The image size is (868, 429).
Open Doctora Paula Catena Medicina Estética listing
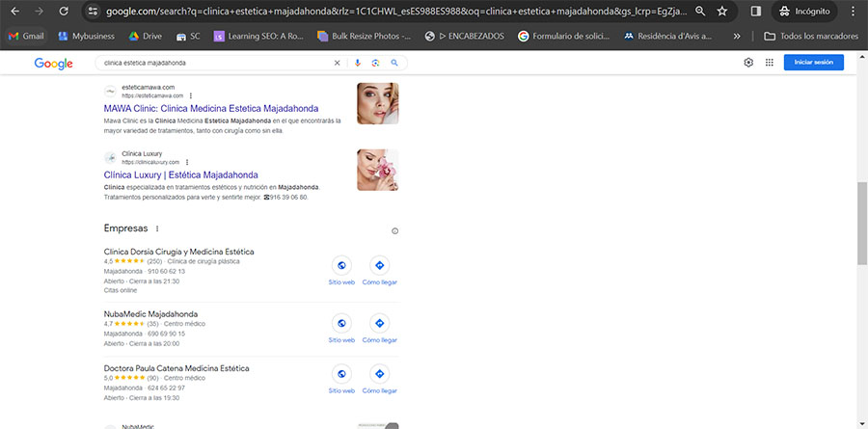[x=176, y=368]
